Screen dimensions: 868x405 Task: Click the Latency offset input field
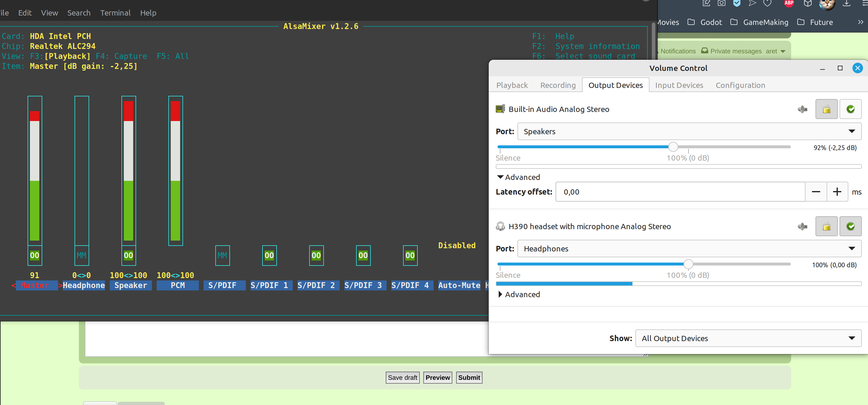(680, 192)
